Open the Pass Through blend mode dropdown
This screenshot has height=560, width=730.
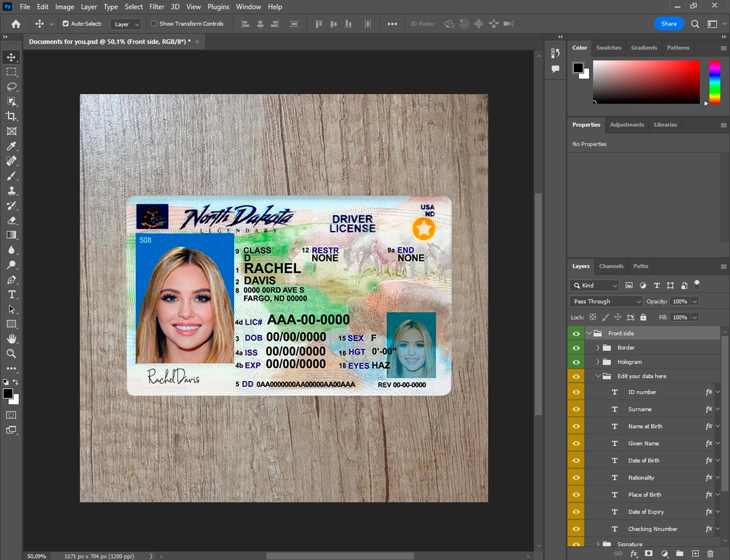(x=606, y=302)
